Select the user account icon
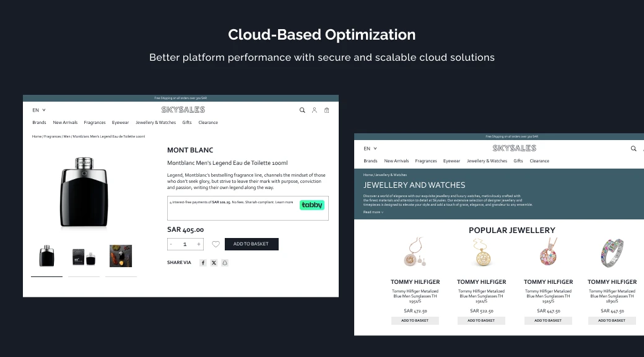Viewport: 644px width, 357px height. click(x=315, y=110)
